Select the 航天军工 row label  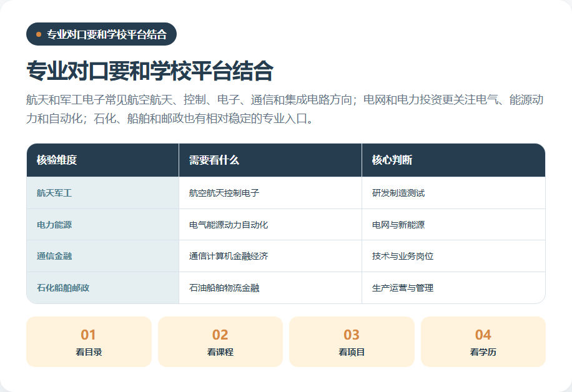tap(102, 193)
